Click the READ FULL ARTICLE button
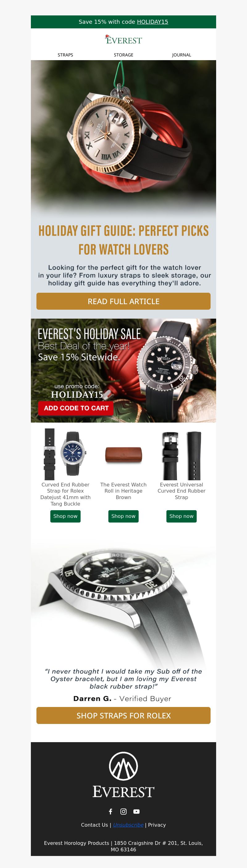This screenshot has width=247, height=868. click(124, 301)
